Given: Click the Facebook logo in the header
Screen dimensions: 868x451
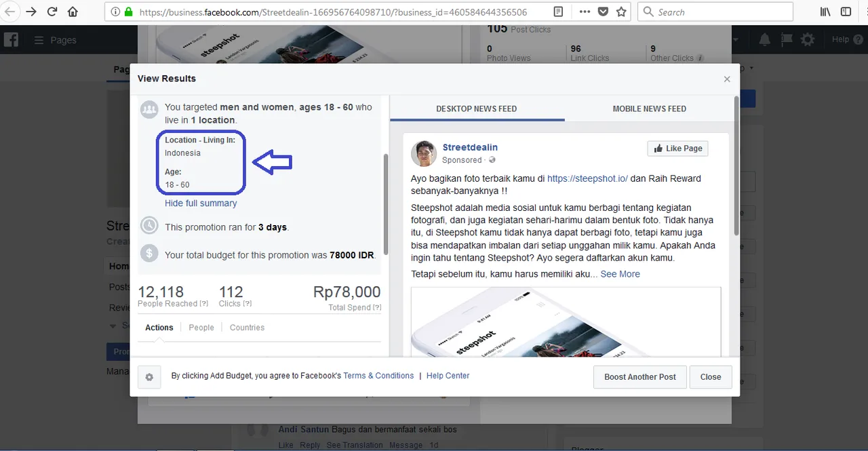Looking at the screenshot, I should click(x=11, y=40).
